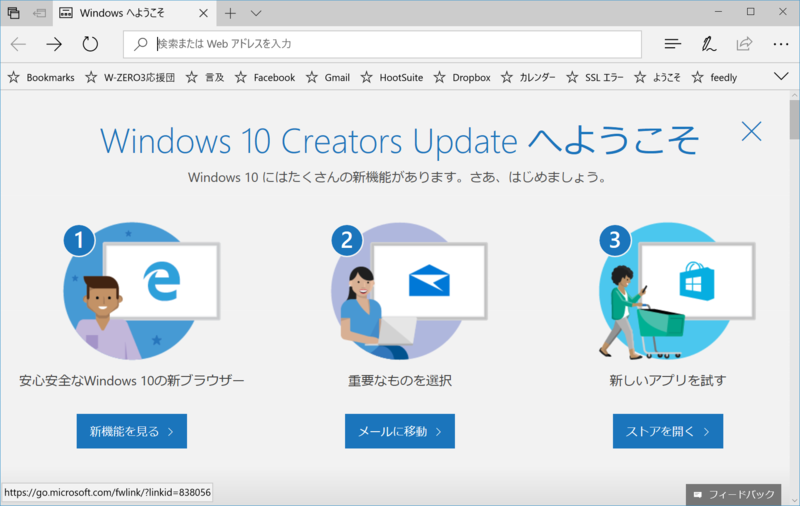Open the W-ZERO3応援団 favorite

[130, 78]
